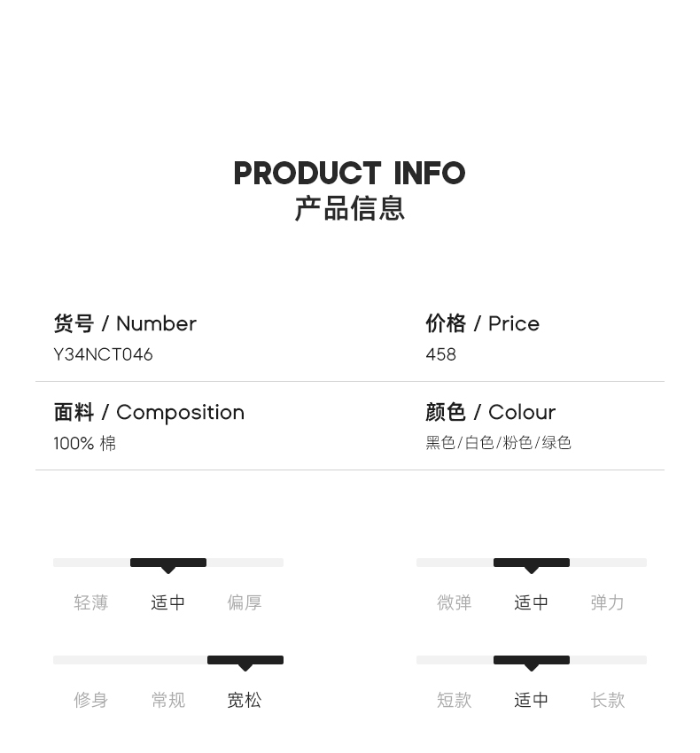Click the 100% 棉 composition text
Image resolution: width=700 pixels, height=753 pixels.
(84, 443)
